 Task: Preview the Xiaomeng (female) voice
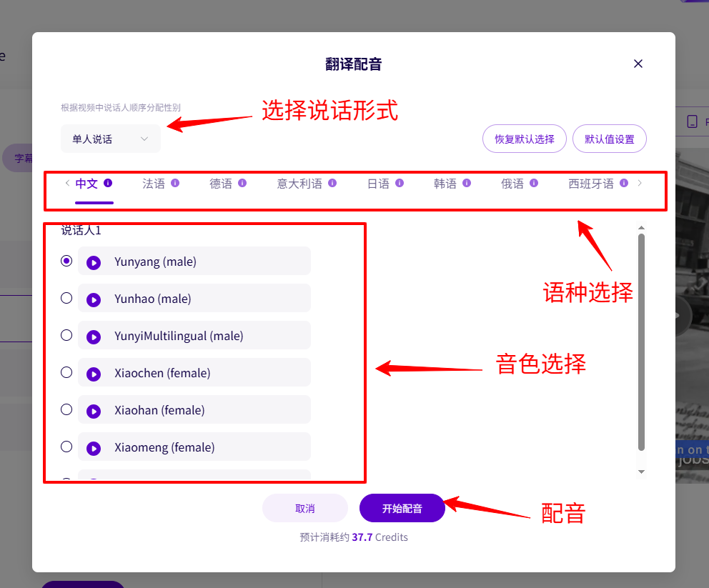pyautogui.click(x=94, y=448)
